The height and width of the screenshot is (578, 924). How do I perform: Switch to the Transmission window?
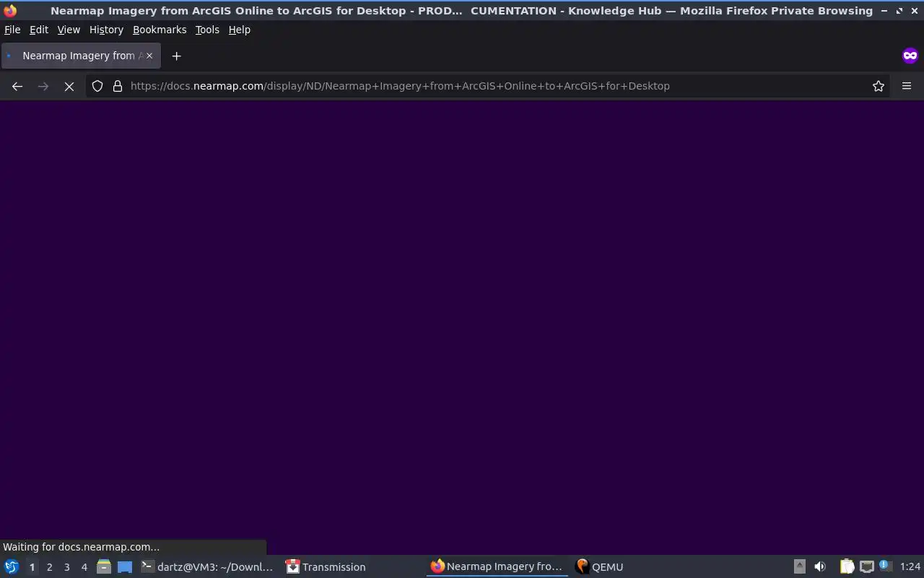(326, 567)
